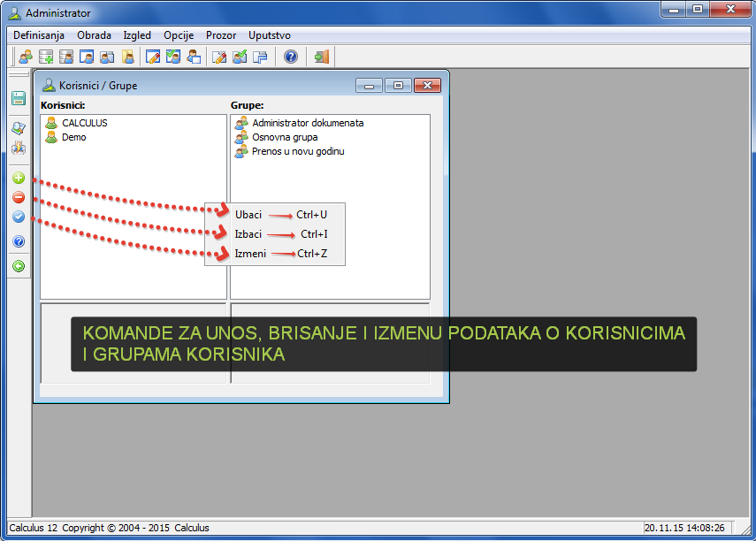Open the Obrada menu

coord(94,35)
